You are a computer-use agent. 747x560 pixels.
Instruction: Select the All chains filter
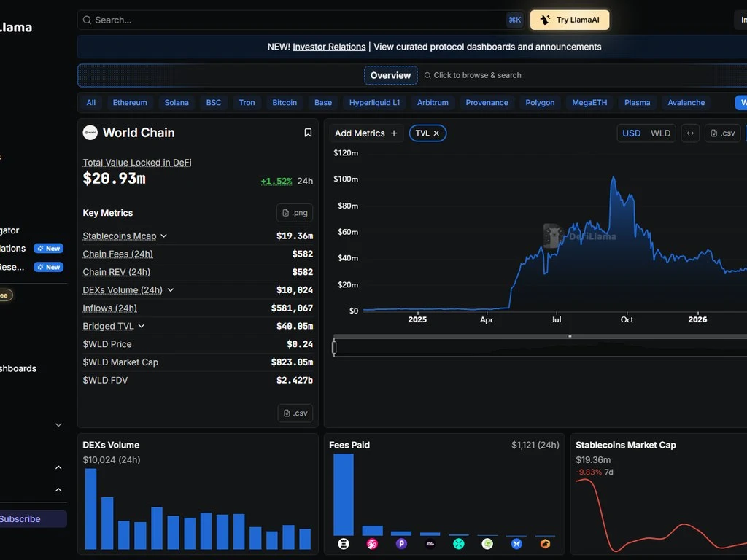click(91, 102)
